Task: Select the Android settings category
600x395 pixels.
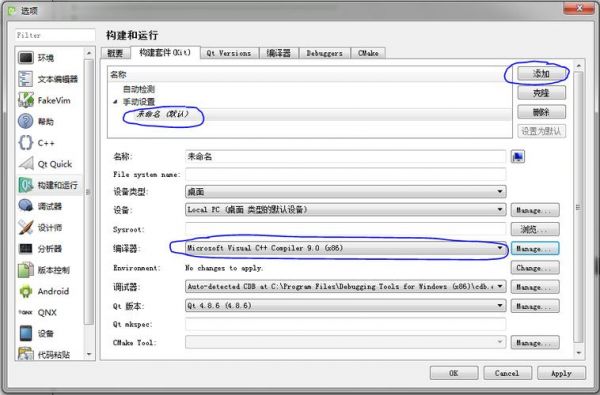Action: pyautogui.click(x=48, y=291)
